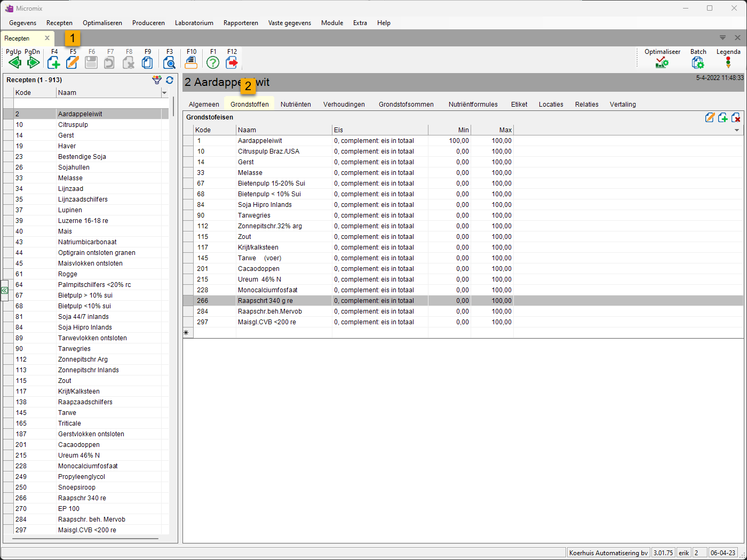Switch to the Vertaling tab
This screenshot has width=747, height=560.
623,105
